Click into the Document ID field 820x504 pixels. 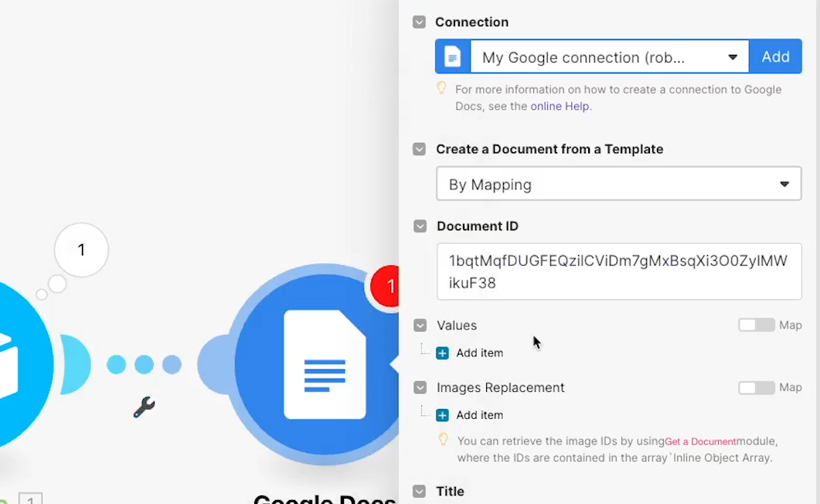pyautogui.click(x=619, y=271)
